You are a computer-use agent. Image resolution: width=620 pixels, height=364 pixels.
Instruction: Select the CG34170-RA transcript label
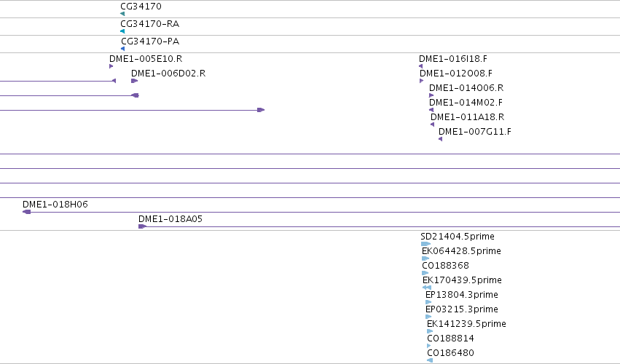150,24
